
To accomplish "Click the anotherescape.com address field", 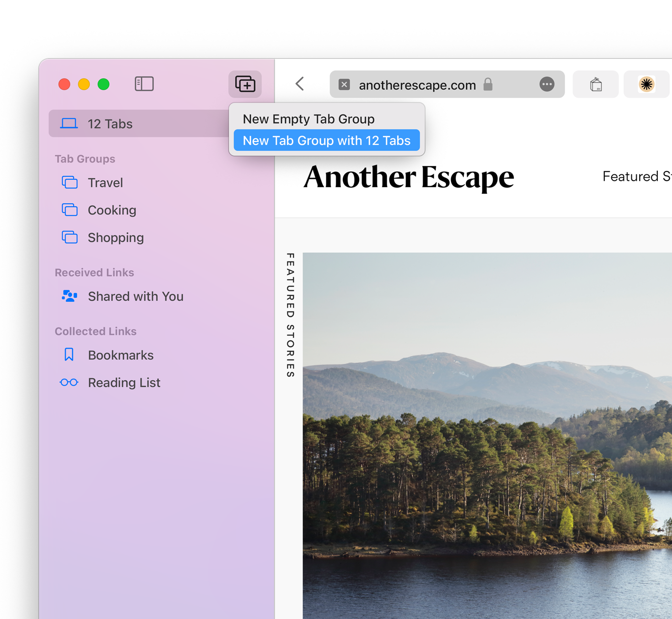I will [417, 85].
